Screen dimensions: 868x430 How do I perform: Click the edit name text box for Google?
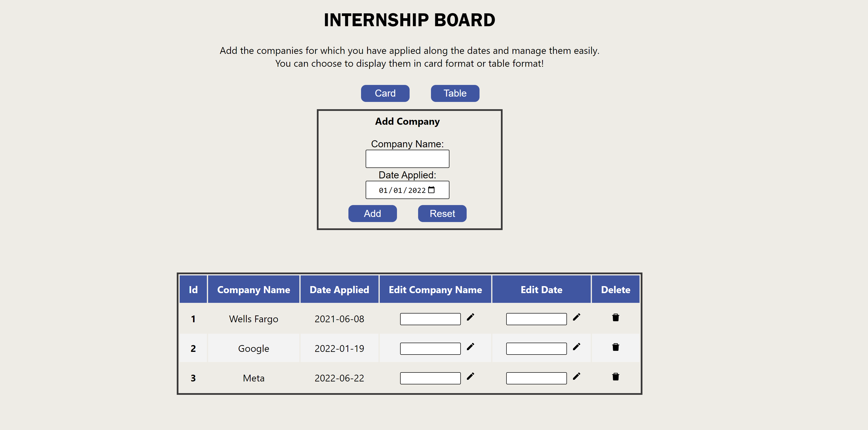(x=430, y=348)
